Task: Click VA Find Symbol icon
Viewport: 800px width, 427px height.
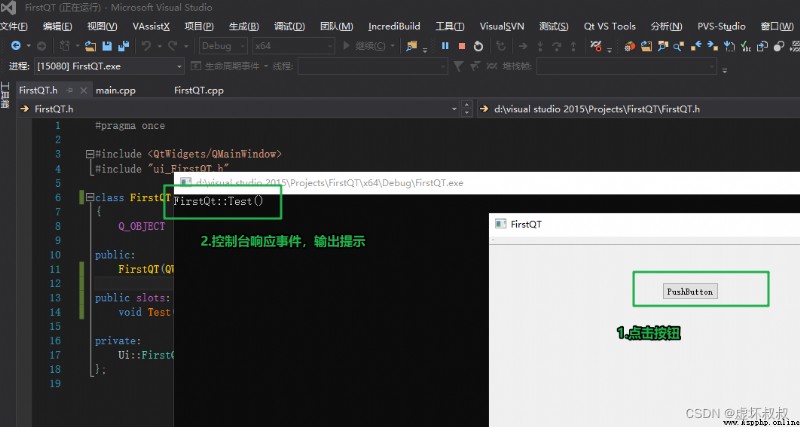Action: click(663, 46)
